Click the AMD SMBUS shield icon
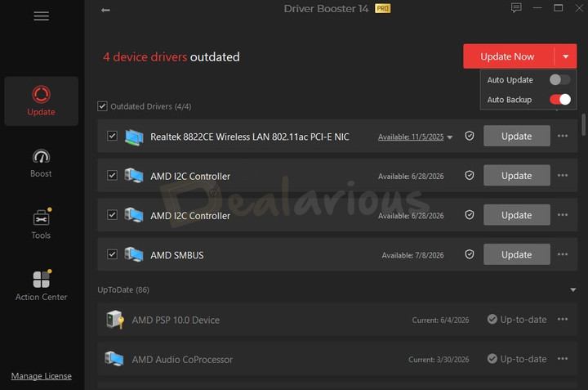588x390 pixels. (x=469, y=254)
